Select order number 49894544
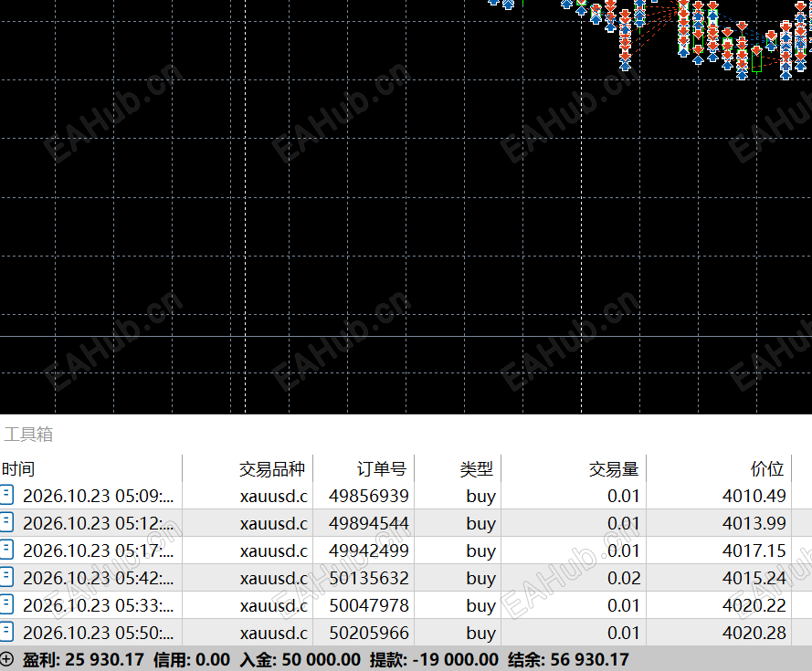 369,523
